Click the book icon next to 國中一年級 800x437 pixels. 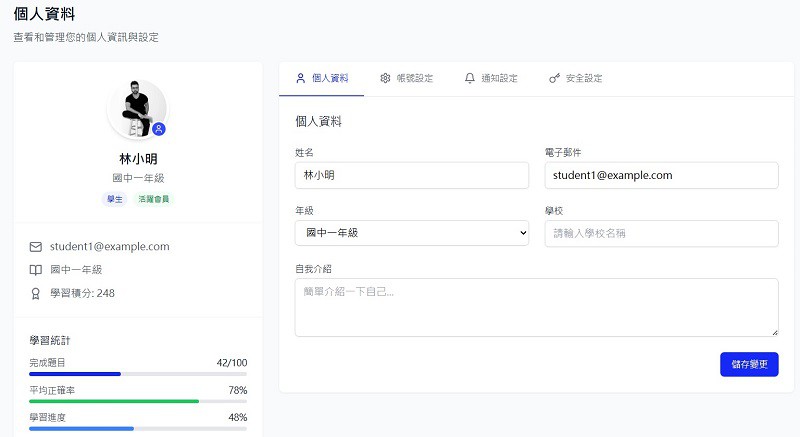pos(36,270)
